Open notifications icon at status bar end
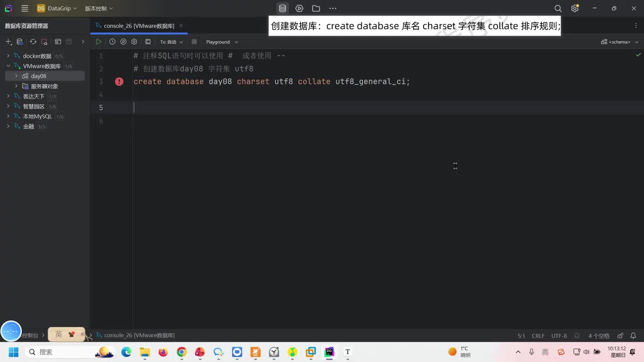This screenshot has width=644, height=362. click(x=634, y=336)
